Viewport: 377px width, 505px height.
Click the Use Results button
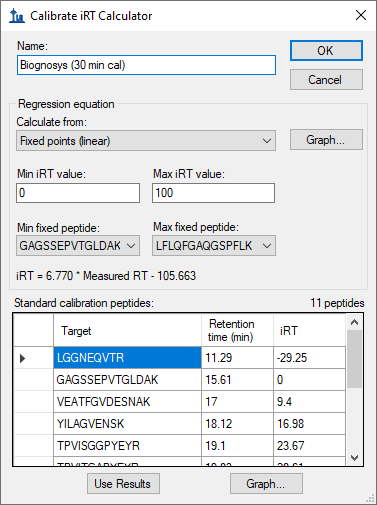coord(123,484)
